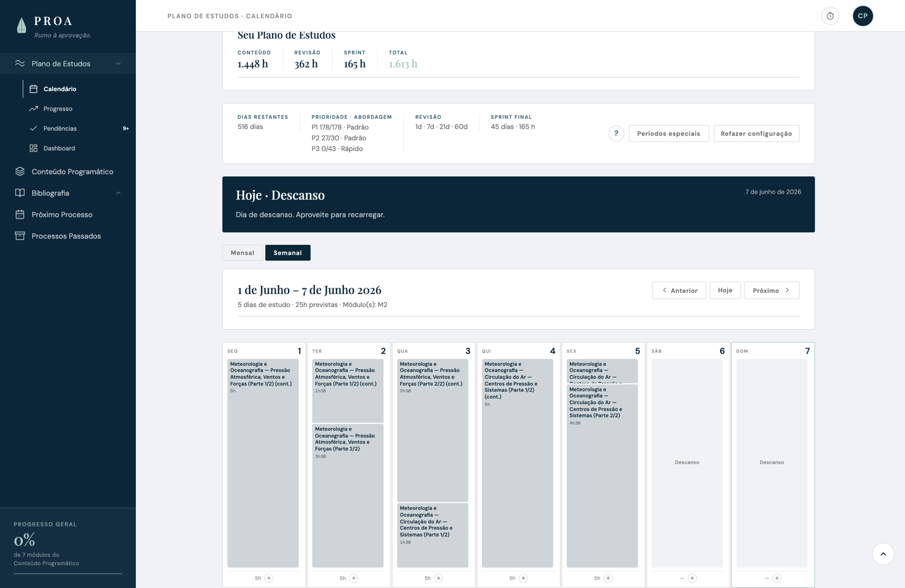Jump to current week with Hoje
The image size is (905, 588).
click(x=725, y=290)
